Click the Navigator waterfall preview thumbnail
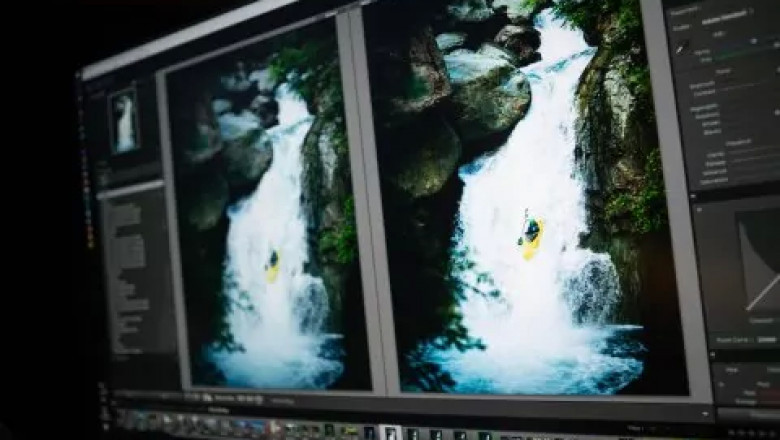This screenshot has width=780, height=440. [x=124, y=122]
